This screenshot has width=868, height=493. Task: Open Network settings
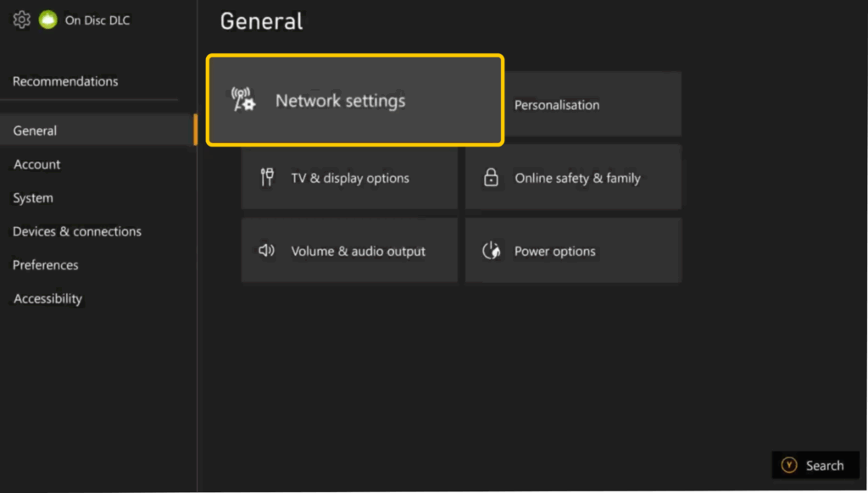pos(354,100)
